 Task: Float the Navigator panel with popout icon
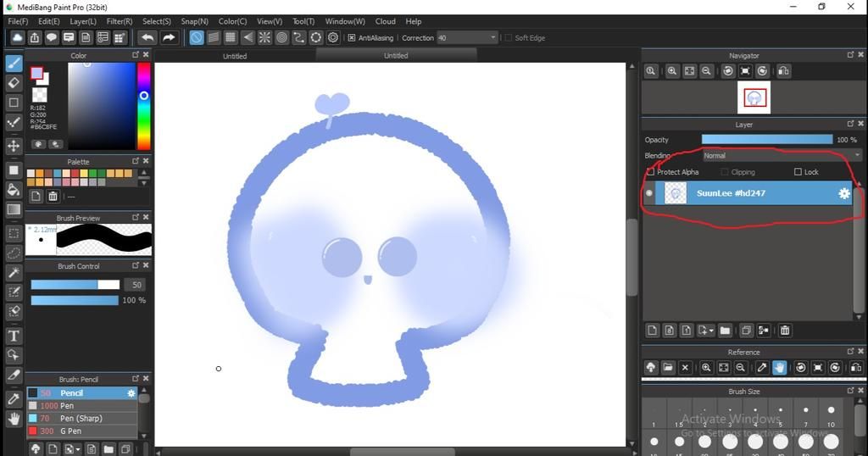click(850, 55)
